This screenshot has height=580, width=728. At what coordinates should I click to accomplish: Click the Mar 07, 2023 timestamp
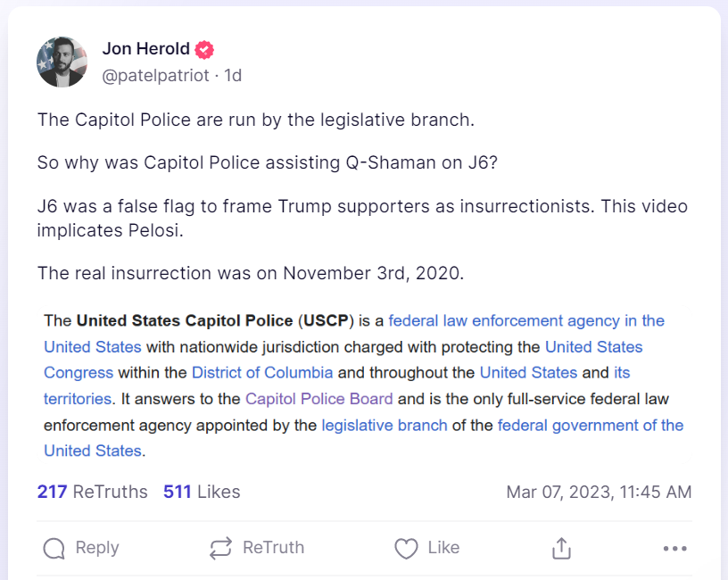599,492
